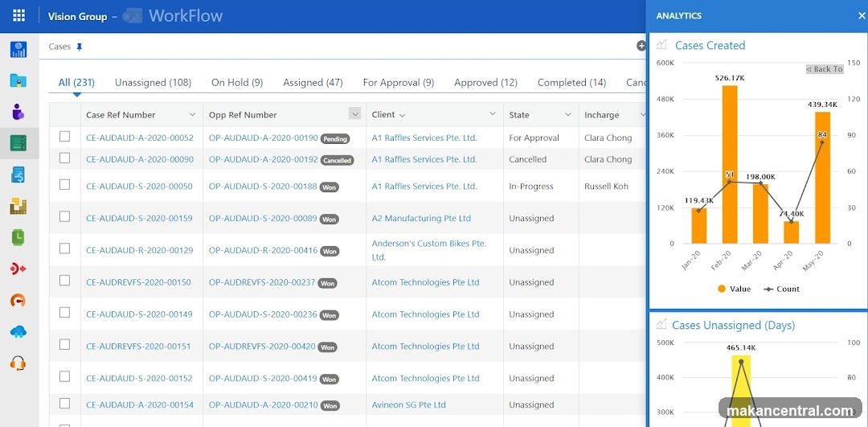868x427 pixels.
Task: Select checkbox for CE-AUDAUD-S-2020-00152
Action: [65, 376]
